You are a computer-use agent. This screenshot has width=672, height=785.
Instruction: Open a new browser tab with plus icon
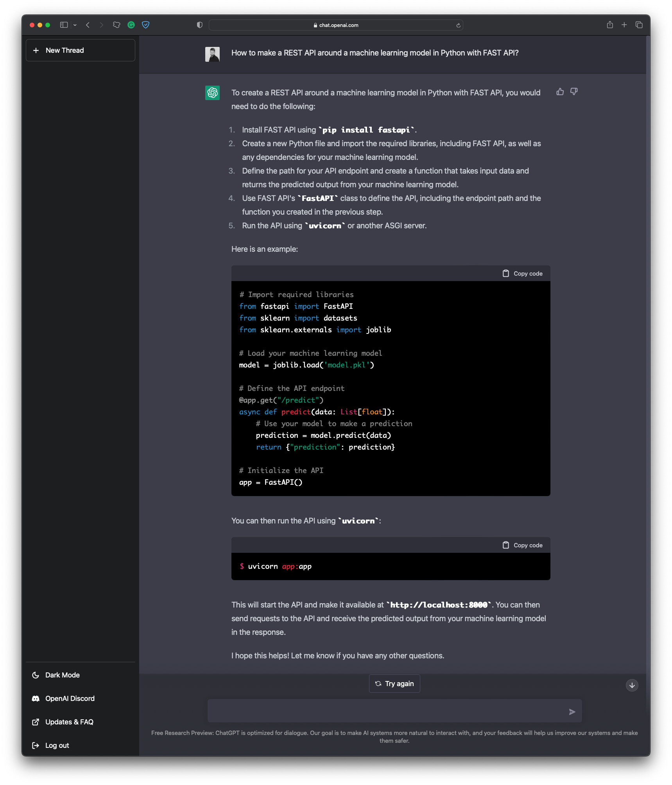624,25
